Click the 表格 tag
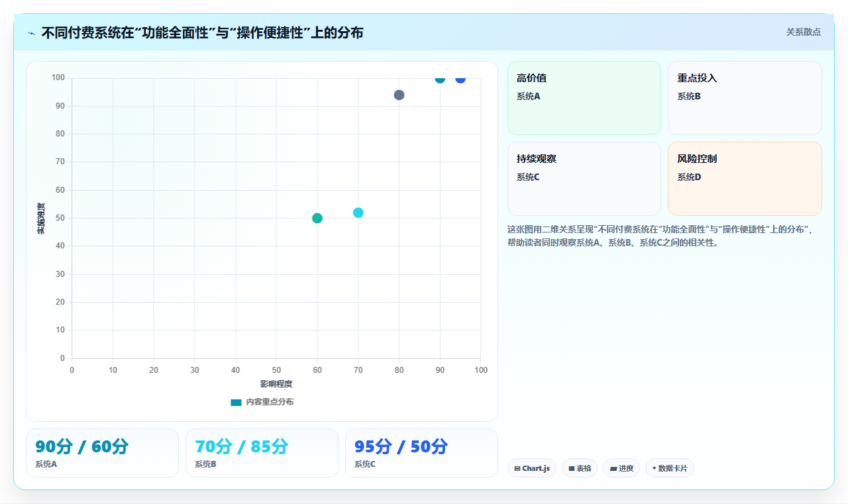Image resolution: width=848 pixels, height=504 pixels. click(x=580, y=468)
